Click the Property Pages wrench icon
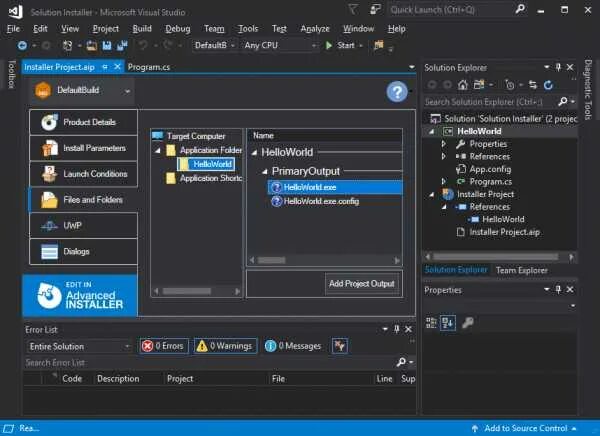The height and width of the screenshot is (436, 600). (467, 323)
